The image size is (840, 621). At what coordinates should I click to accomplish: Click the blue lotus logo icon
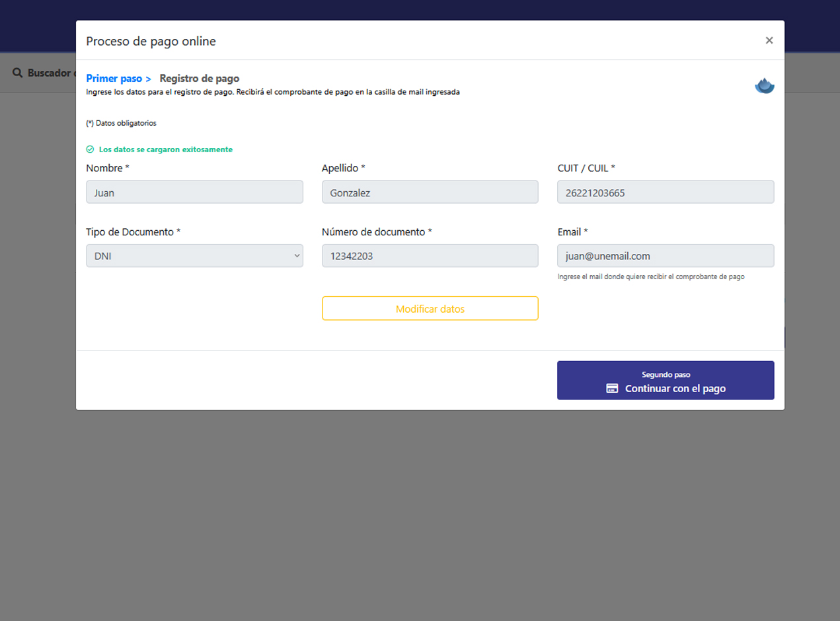pyautogui.click(x=764, y=86)
